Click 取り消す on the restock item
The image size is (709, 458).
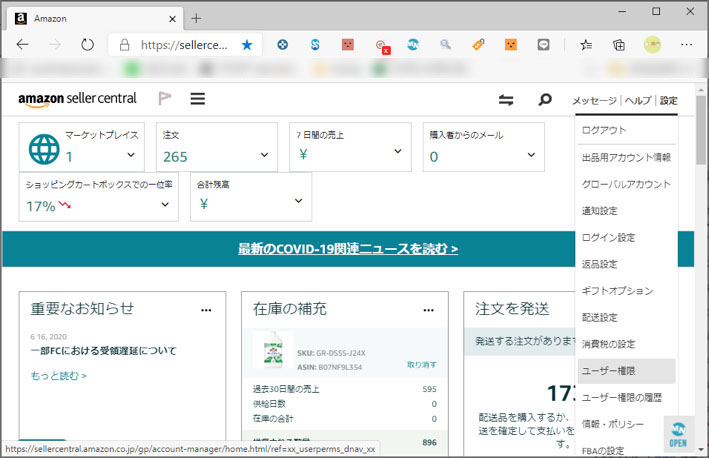pyautogui.click(x=421, y=364)
